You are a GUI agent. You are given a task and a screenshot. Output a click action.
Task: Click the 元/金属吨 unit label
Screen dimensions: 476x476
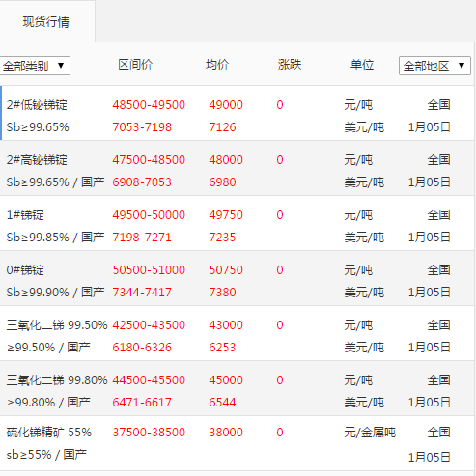point(370,433)
